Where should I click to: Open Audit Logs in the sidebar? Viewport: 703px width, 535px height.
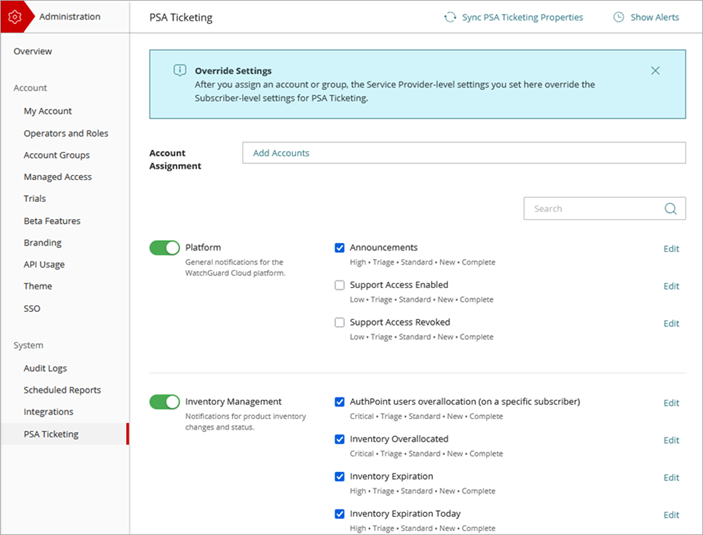45,368
